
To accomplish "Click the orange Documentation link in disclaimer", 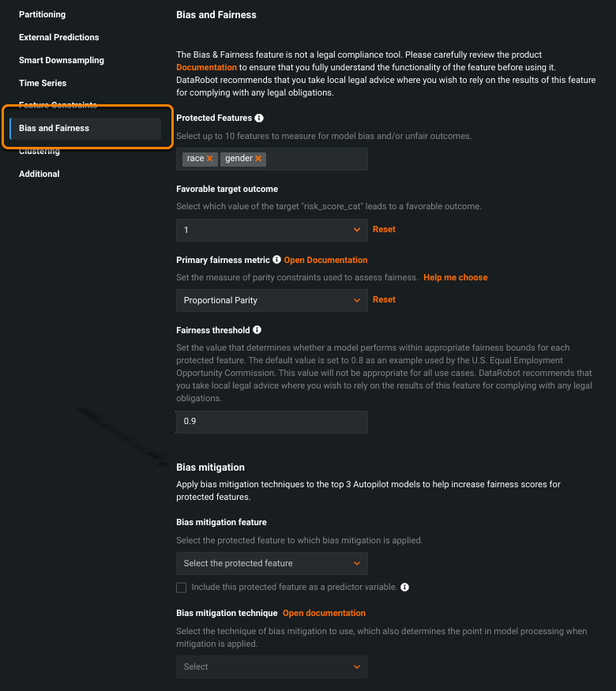I will (206, 68).
